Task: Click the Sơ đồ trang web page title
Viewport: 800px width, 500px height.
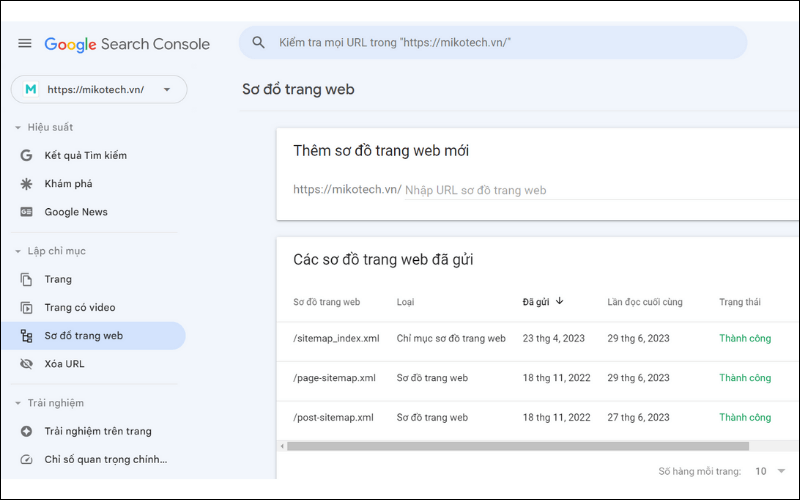Action: point(298,89)
